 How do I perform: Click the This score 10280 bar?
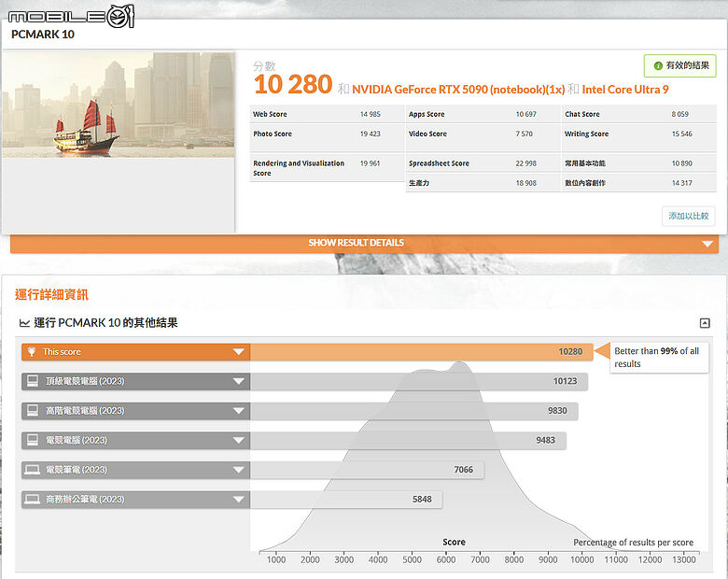[422, 352]
